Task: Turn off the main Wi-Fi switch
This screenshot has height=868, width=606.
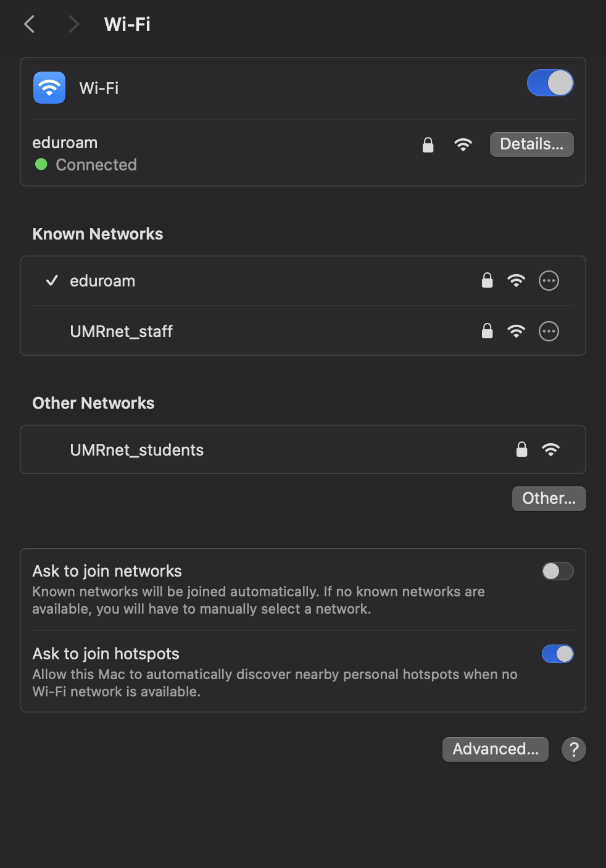Action: coord(550,83)
